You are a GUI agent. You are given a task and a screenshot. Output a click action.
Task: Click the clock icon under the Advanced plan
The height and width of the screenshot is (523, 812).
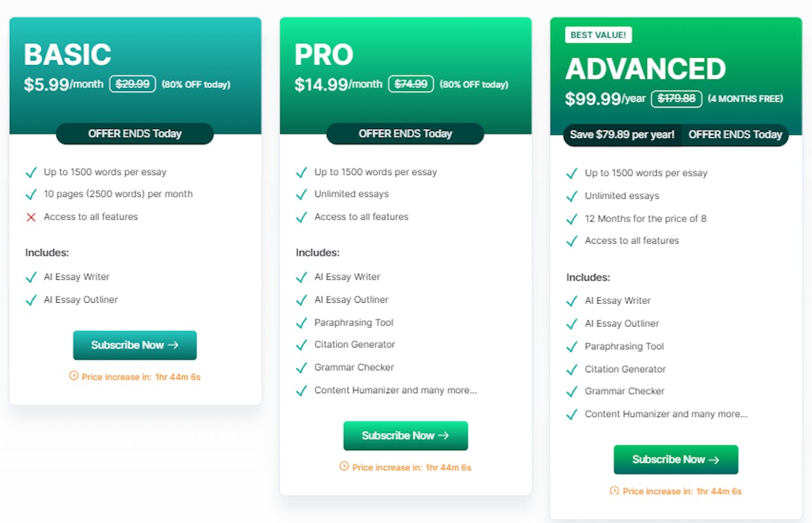614,490
